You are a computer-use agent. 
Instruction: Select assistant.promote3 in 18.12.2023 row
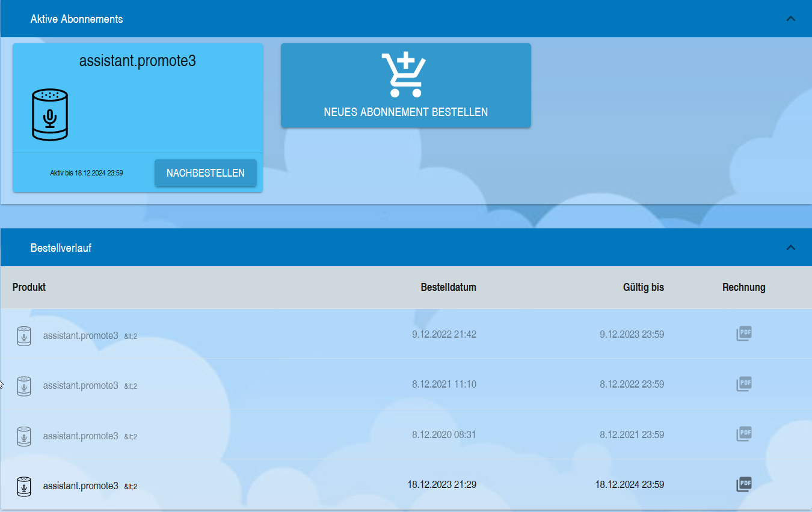tap(81, 486)
